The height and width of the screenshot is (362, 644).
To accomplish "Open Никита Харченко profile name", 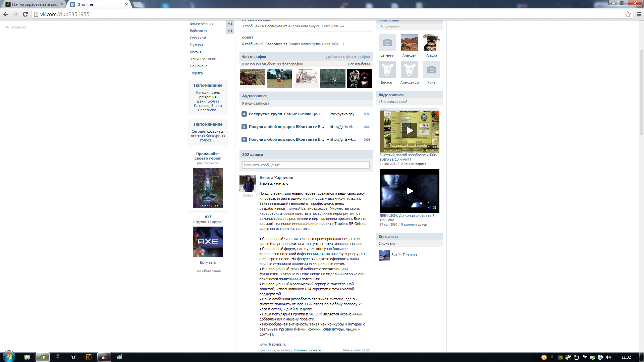I will pyautogui.click(x=276, y=178).
